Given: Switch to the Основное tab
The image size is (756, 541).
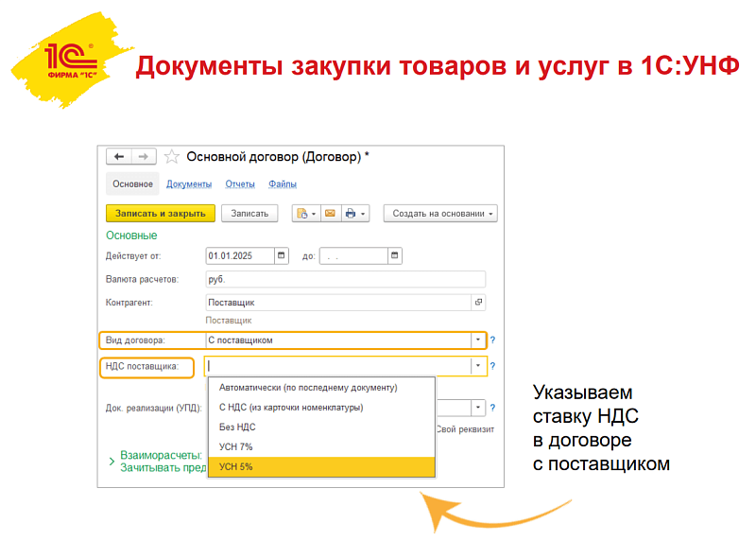Looking at the screenshot, I should click(x=132, y=183).
